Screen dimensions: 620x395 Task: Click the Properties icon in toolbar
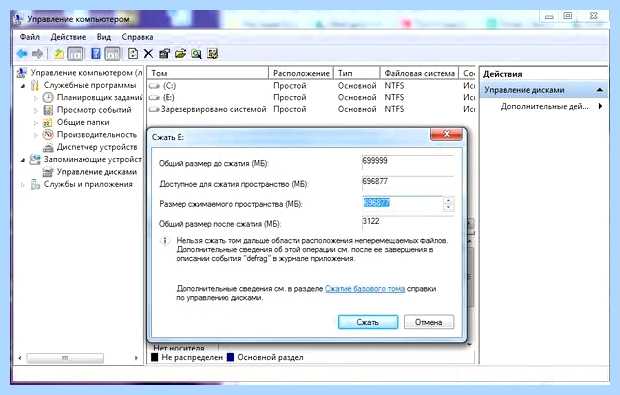tap(164, 53)
